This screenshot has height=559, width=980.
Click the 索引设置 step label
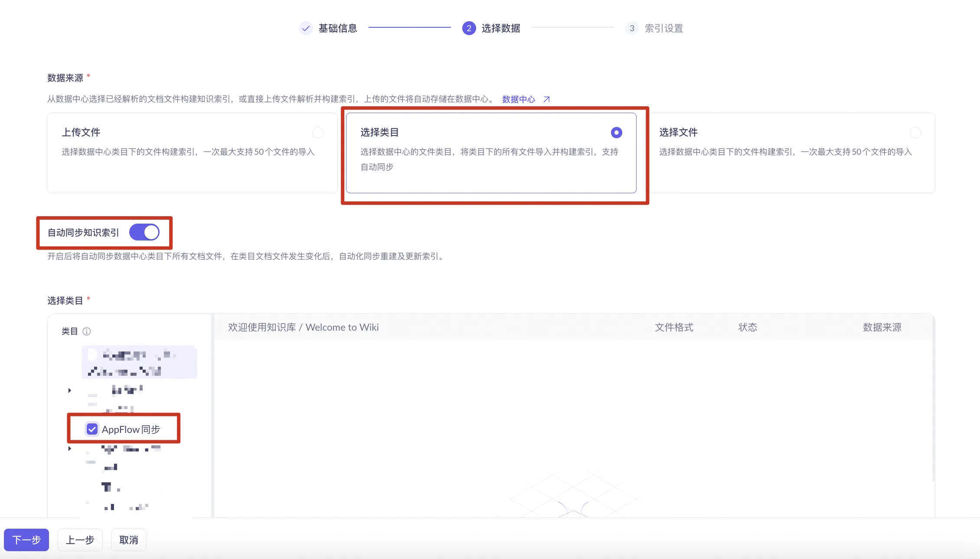[663, 28]
